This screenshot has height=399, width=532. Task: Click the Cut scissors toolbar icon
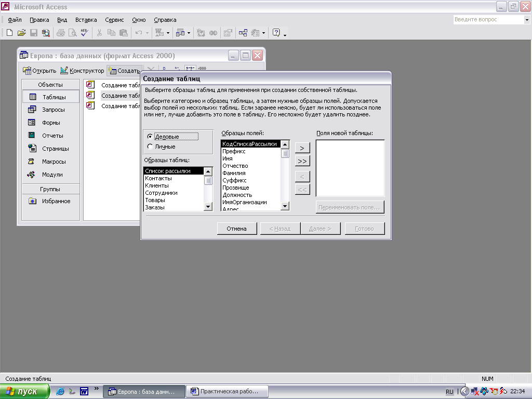99,33
